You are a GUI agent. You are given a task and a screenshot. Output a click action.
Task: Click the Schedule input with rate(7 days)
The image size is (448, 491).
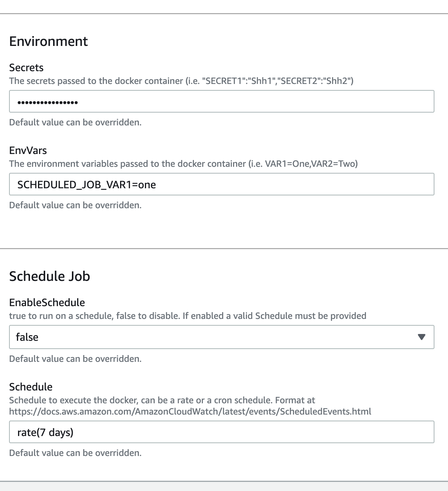pos(221,432)
